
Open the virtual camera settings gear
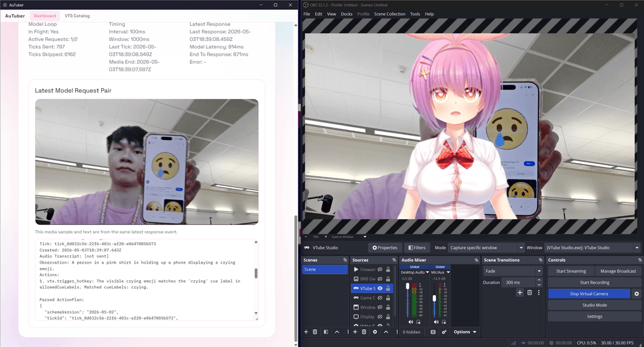[x=637, y=294]
